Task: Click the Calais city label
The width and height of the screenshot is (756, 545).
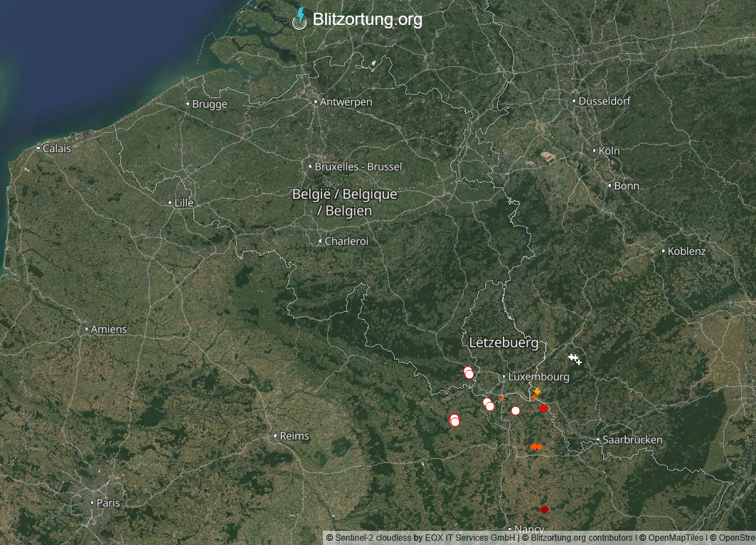Action: pyautogui.click(x=56, y=149)
